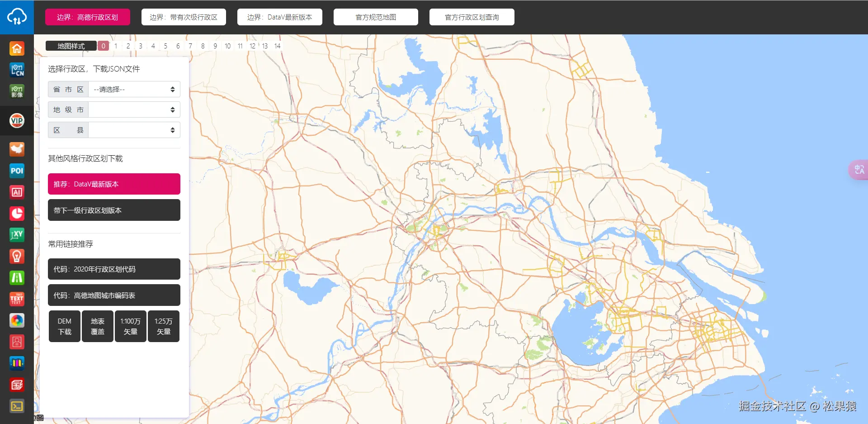Select the orange TEXT icon

[x=17, y=299]
